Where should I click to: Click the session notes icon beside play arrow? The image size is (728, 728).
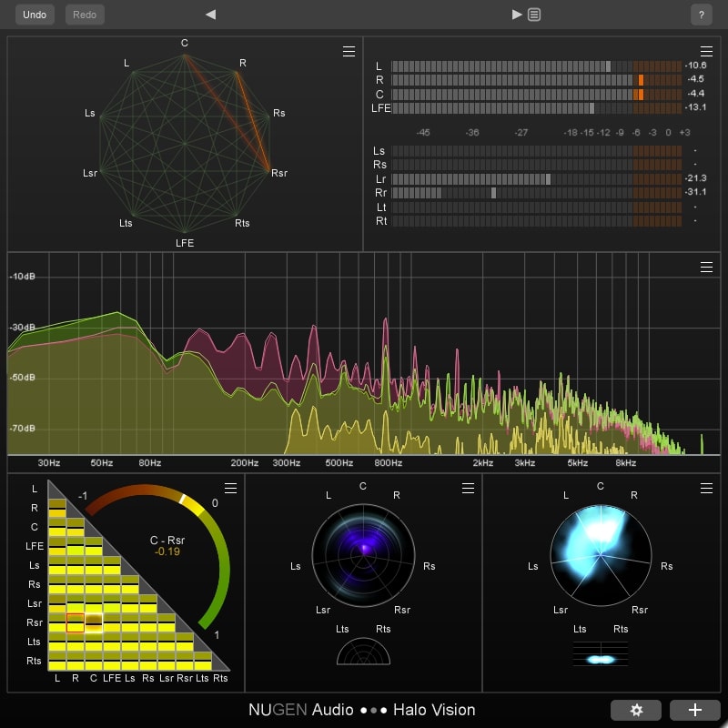[x=534, y=14]
